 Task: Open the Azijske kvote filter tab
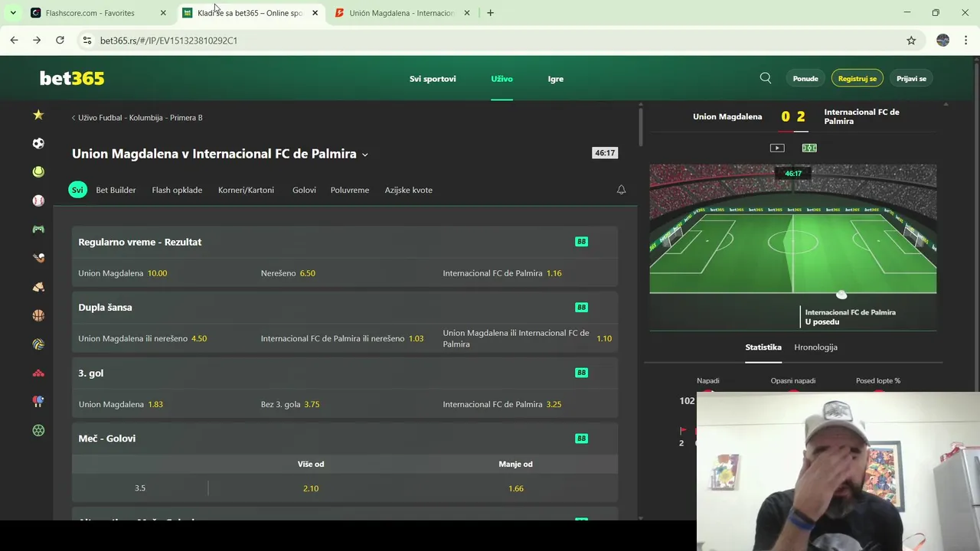point(409,190)
